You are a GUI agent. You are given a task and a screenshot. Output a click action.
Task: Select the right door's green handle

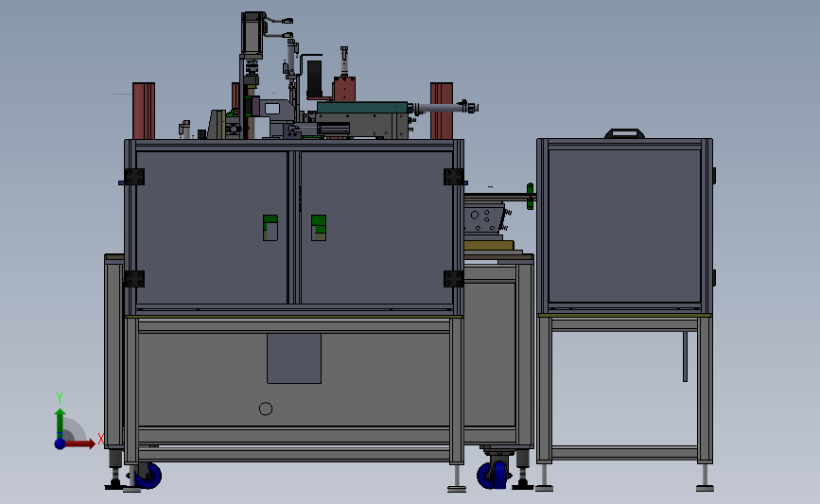point(319,228)
